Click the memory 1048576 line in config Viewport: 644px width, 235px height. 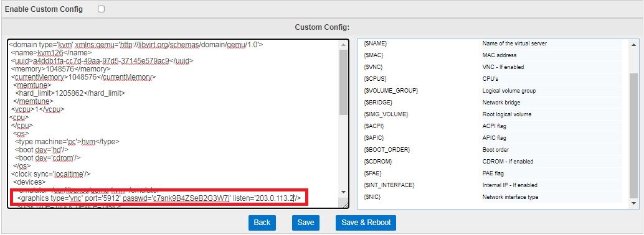pos(61,69)
